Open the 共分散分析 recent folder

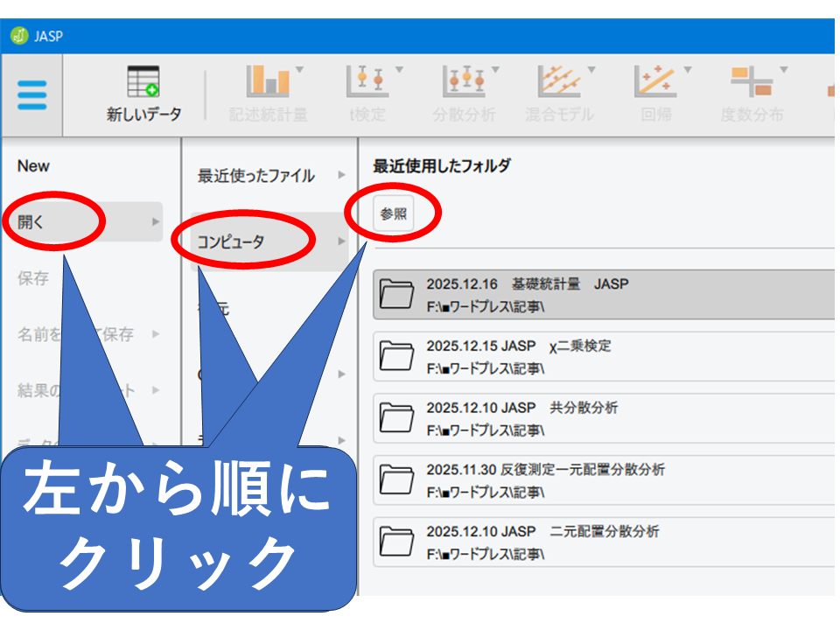pos(604,418)
